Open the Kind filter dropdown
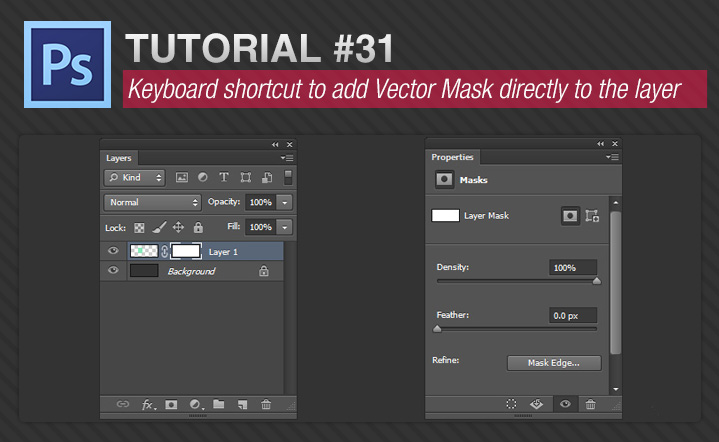Screen dimensions: 719x442 point(135,177)
